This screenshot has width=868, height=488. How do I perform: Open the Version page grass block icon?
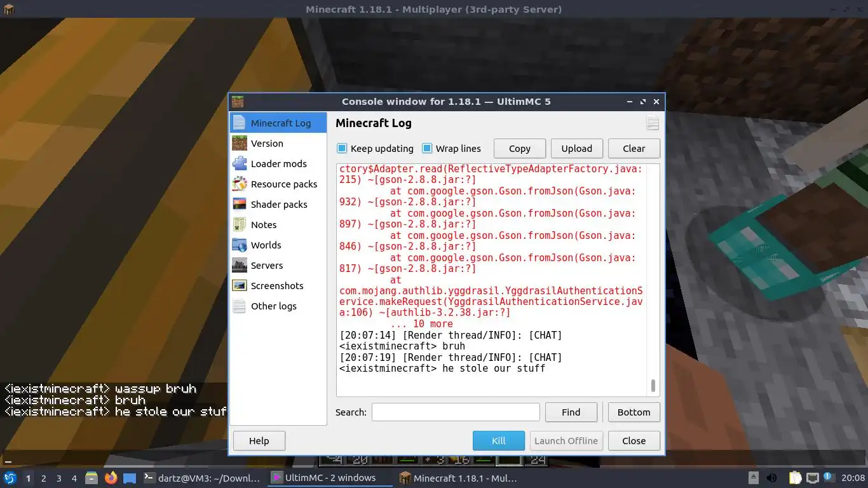point(240,143)
